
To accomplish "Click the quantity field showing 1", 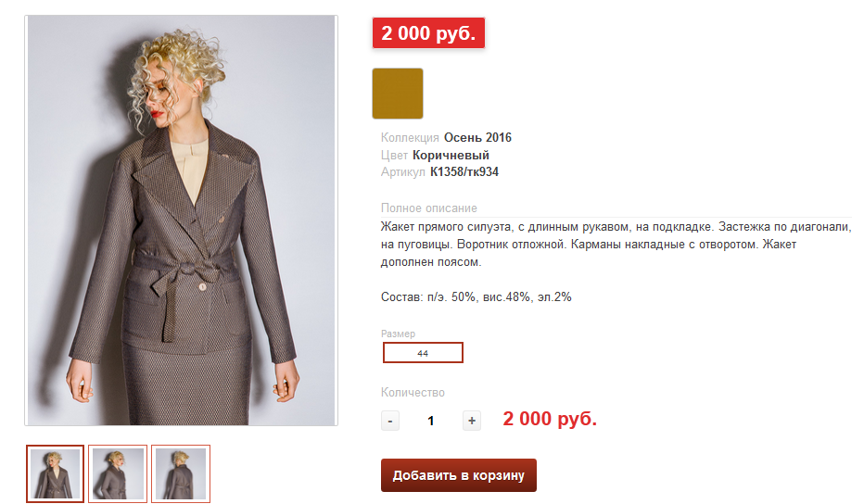I will point(431,421).
